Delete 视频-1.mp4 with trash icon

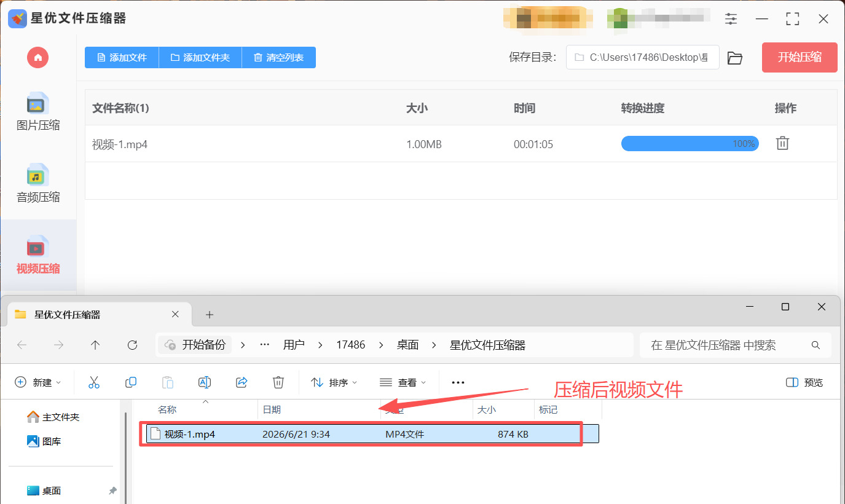coord(782,143)
